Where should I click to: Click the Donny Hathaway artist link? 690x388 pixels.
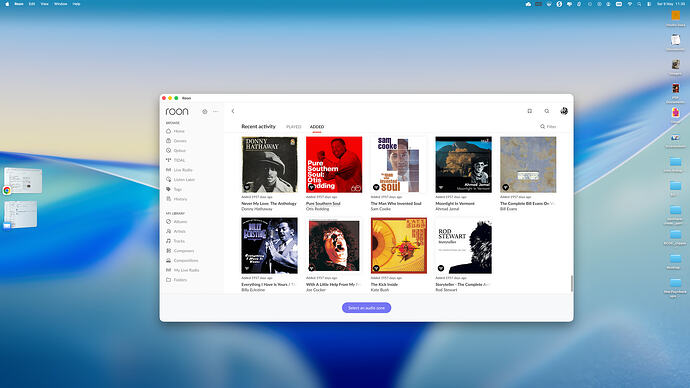click(x=257, y=209)
